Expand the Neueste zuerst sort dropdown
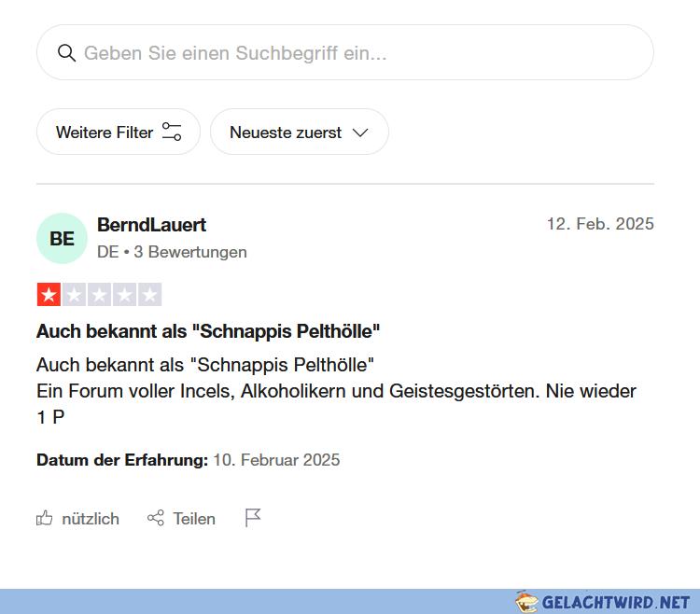The image size is (700, 614). pyautogui.click(x=299, y=133)
